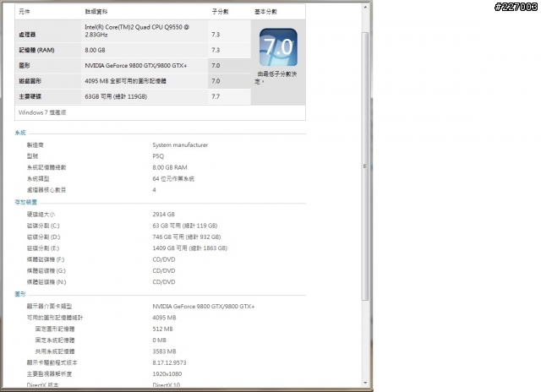Screen dimensions: 541x392
Task: Click the Windows 7 旗艦版 edition text
Action: point(42,112)
